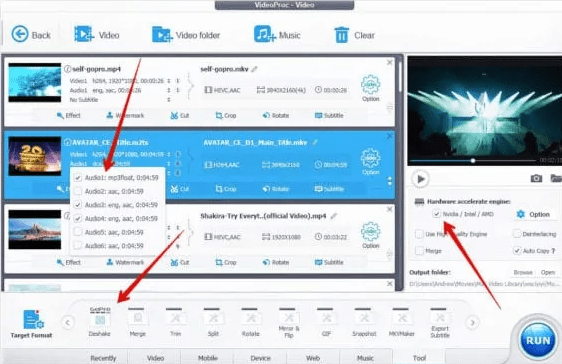Screen dimensions: 562x364
Task: Enable the Merge checkbox
Action: [419, 251]
